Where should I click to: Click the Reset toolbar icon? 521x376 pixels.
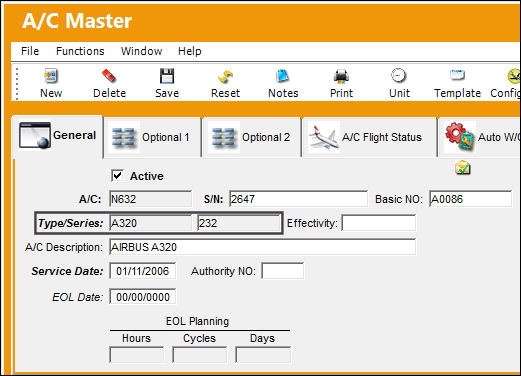[x=225, y=76]
